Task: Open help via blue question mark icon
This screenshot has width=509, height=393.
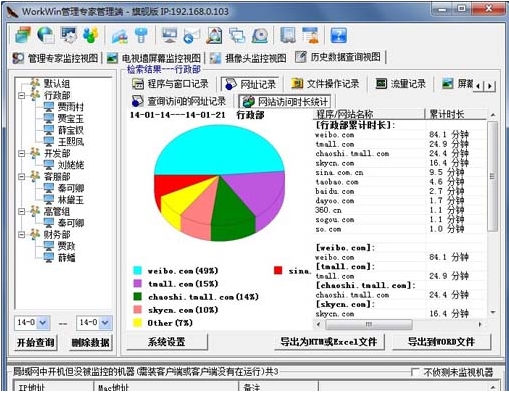Action: (339, 36)
